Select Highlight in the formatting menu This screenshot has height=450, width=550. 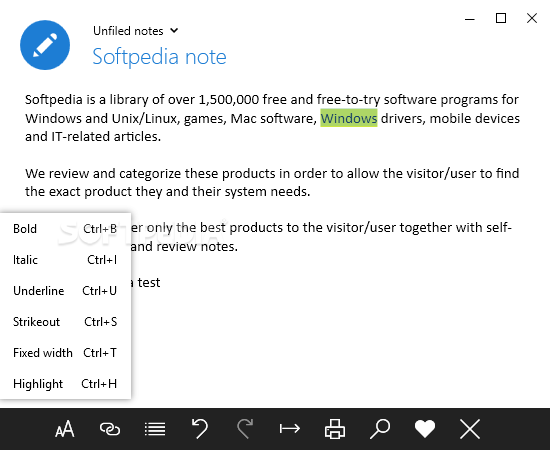coord(65,384)
